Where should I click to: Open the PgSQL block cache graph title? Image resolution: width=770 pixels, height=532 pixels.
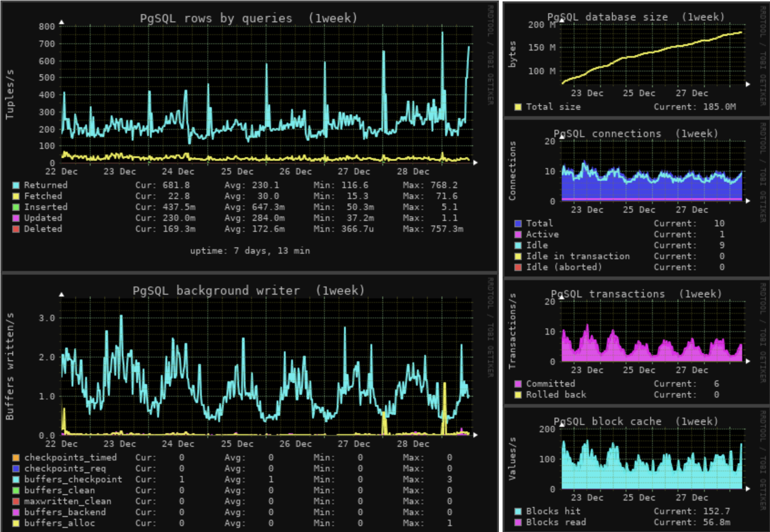[x=636, y=421]
